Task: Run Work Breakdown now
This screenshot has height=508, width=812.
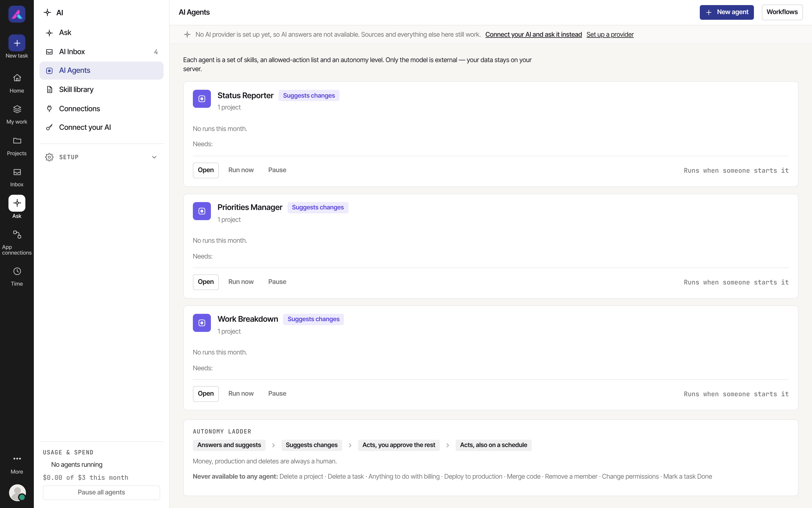Action: [241, 394]
